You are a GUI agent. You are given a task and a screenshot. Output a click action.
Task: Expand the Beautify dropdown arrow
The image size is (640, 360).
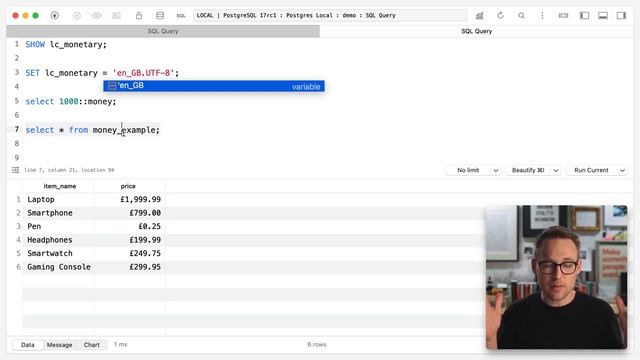[556, 170]
